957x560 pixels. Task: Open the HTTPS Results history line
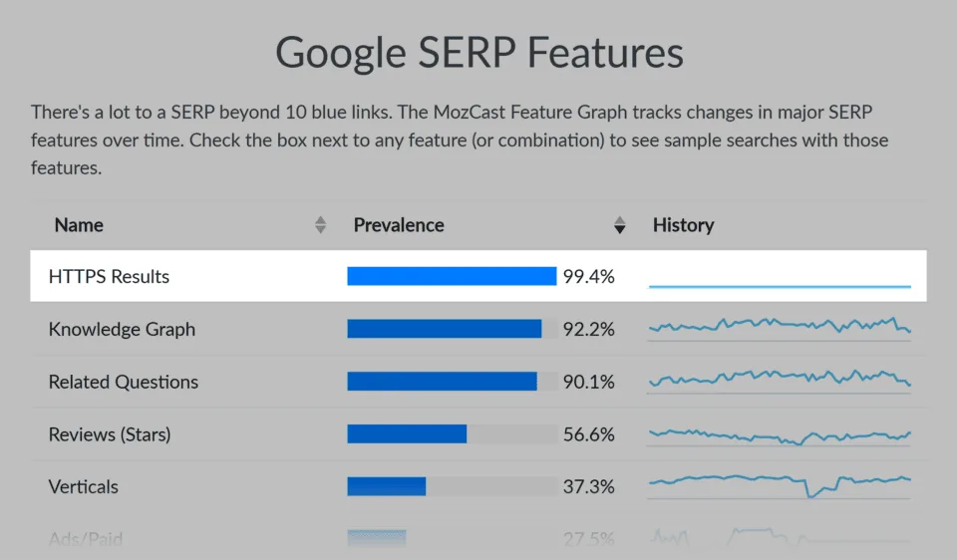click(780, 286)
